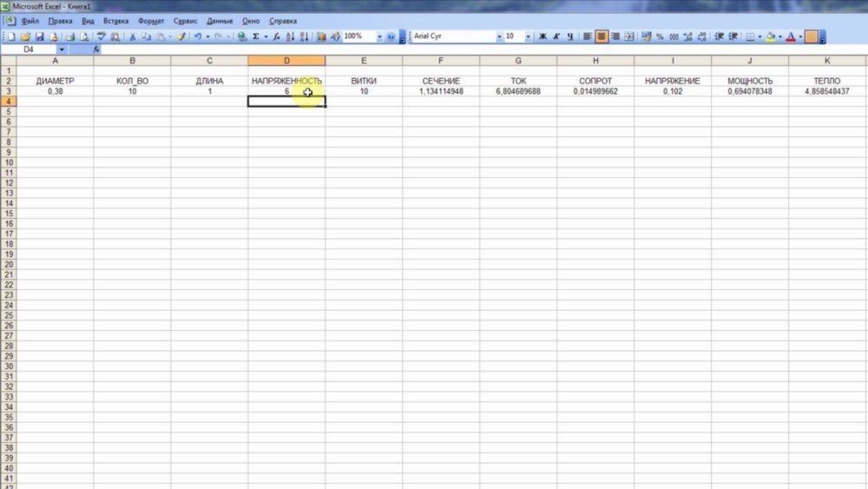Screen dimensions: 868x489
Task: Open the zoom 100% dropdown
Action: tap(379, 36)
